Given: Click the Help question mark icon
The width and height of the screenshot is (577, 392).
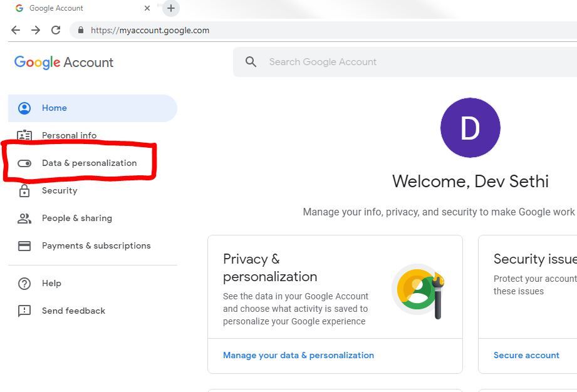Looking at the screenshot, I should [x=24, y=284].
